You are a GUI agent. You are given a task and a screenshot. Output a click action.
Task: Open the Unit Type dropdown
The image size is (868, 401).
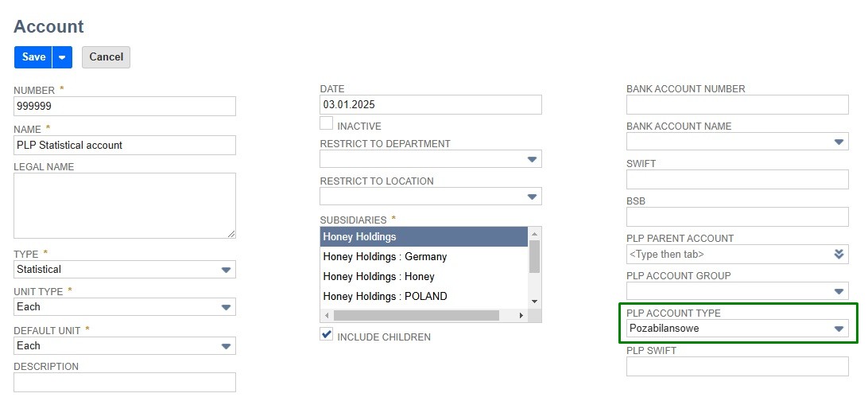tap(227, 307)
